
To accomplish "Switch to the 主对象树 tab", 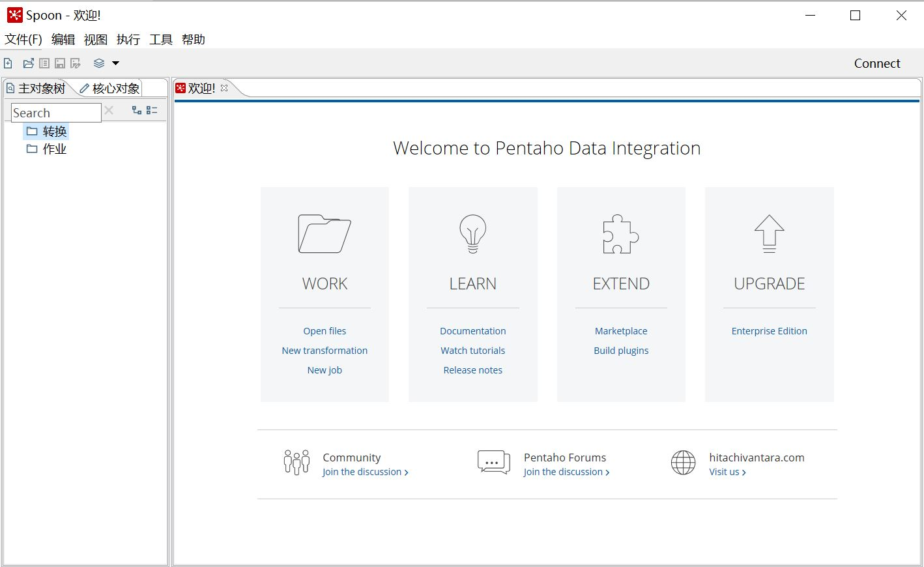I will tap(37, 88).
